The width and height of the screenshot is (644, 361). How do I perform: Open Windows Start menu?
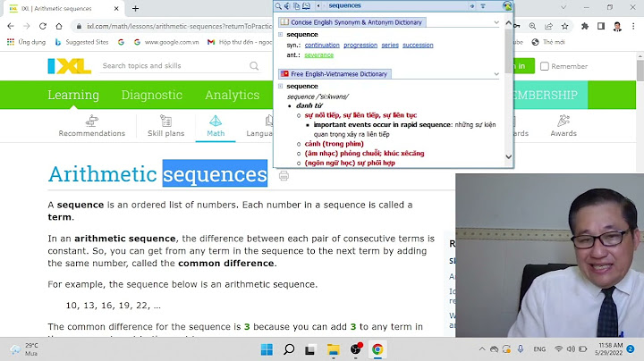(267, 349)
